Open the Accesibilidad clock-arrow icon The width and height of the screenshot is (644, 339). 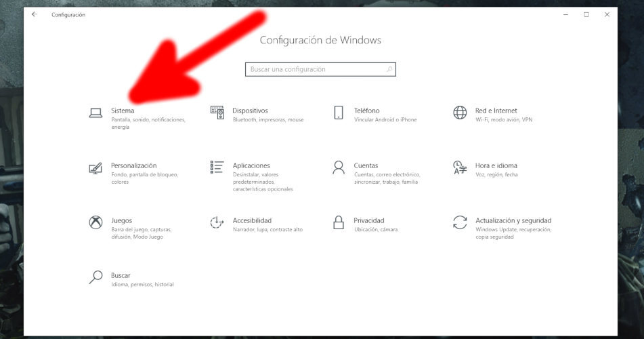(x=217, y=222)
